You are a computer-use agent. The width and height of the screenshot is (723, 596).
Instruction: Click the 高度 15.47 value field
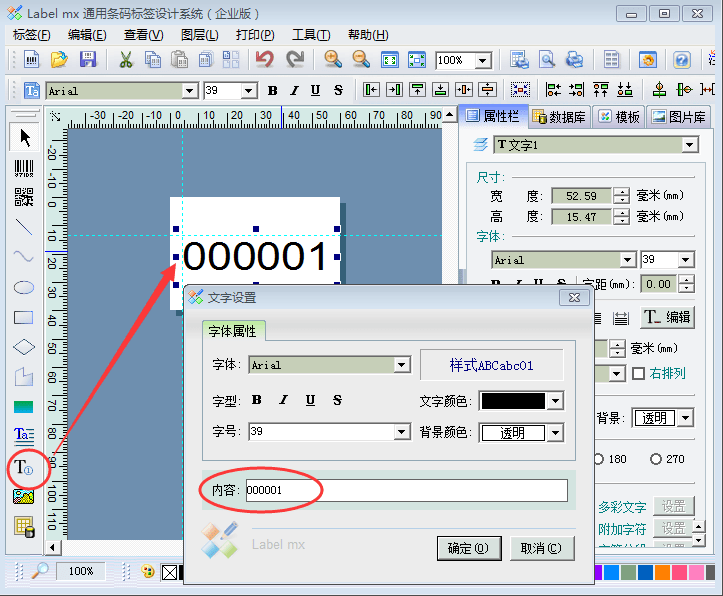[x=581, y=217]
